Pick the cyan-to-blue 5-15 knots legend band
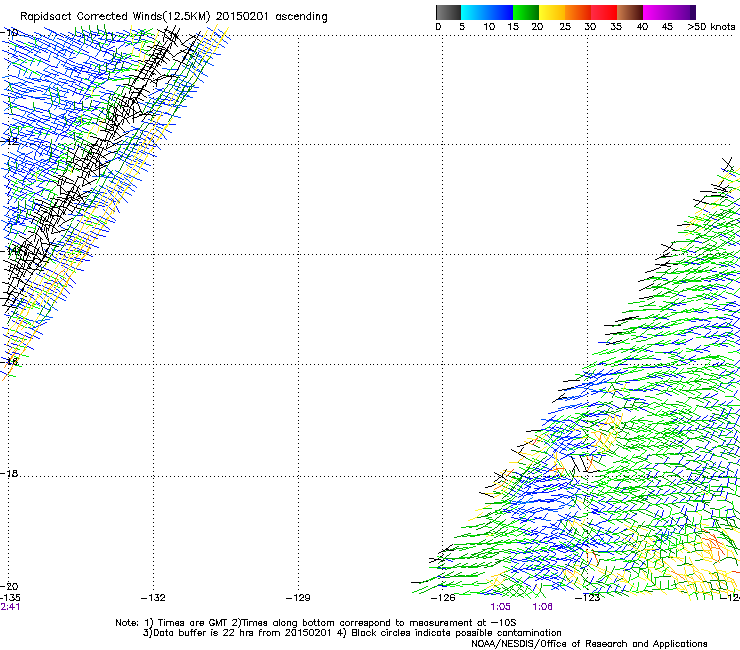The image size is (740, 650). (x=487, y=12)
